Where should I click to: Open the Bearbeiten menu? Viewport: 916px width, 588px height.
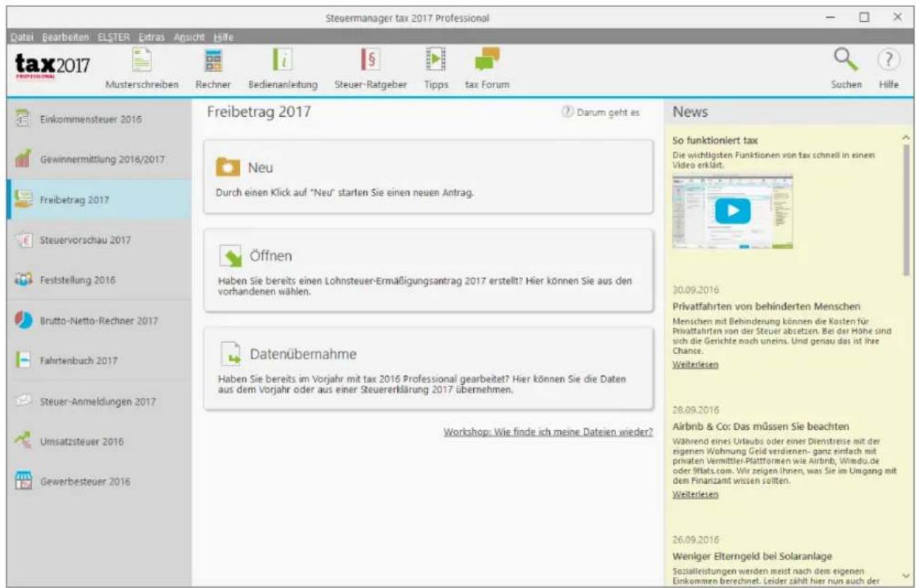65,37
